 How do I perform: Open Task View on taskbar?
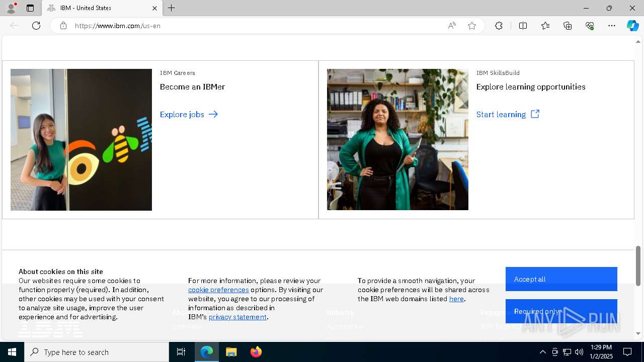pyautogui.click(x=181, y=352)
